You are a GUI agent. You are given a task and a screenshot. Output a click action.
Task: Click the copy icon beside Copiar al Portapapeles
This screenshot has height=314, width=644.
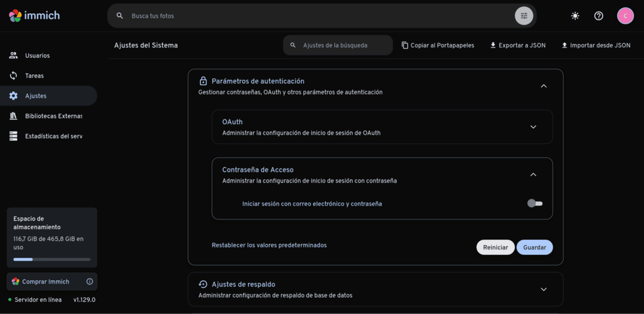tap(405, 45)
